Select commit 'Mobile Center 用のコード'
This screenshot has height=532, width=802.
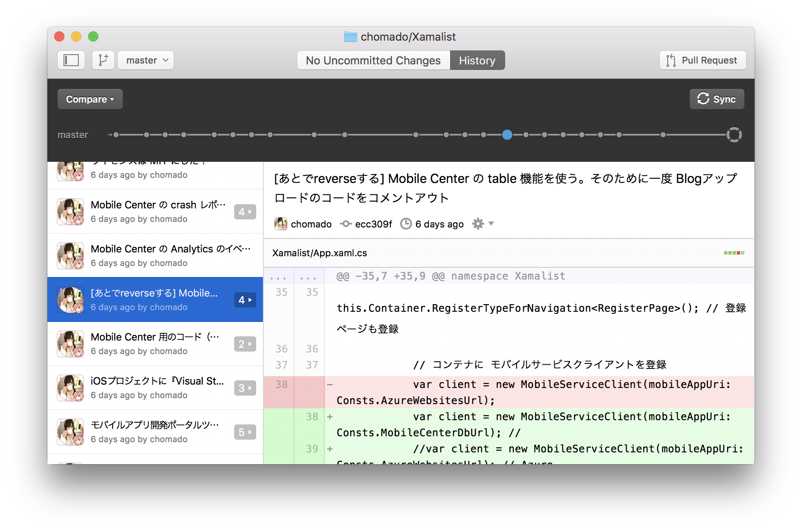click(x=155, y=344)
